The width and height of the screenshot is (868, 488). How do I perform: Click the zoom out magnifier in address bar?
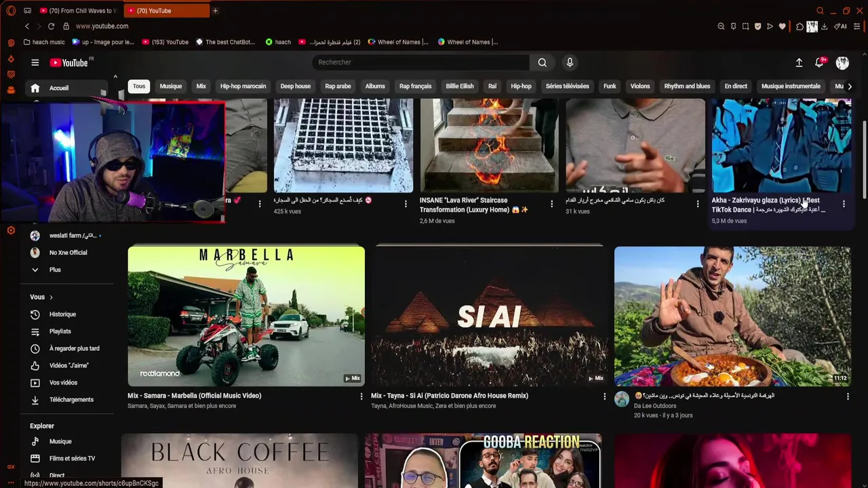pyautogui.click(x=721, y=26)
